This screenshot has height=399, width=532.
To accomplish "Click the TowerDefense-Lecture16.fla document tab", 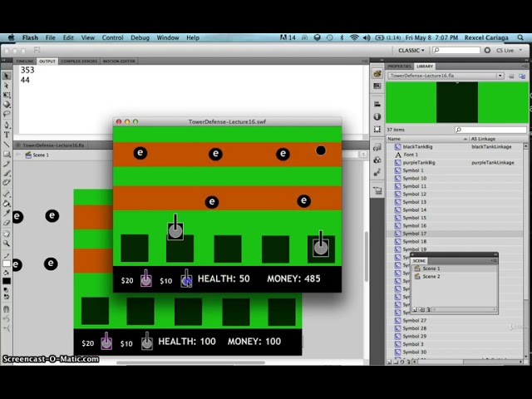I will coord(50,145).
